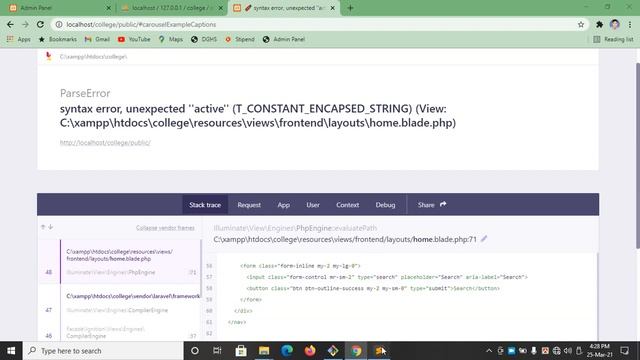Click Collapse vendor frames

165,228
